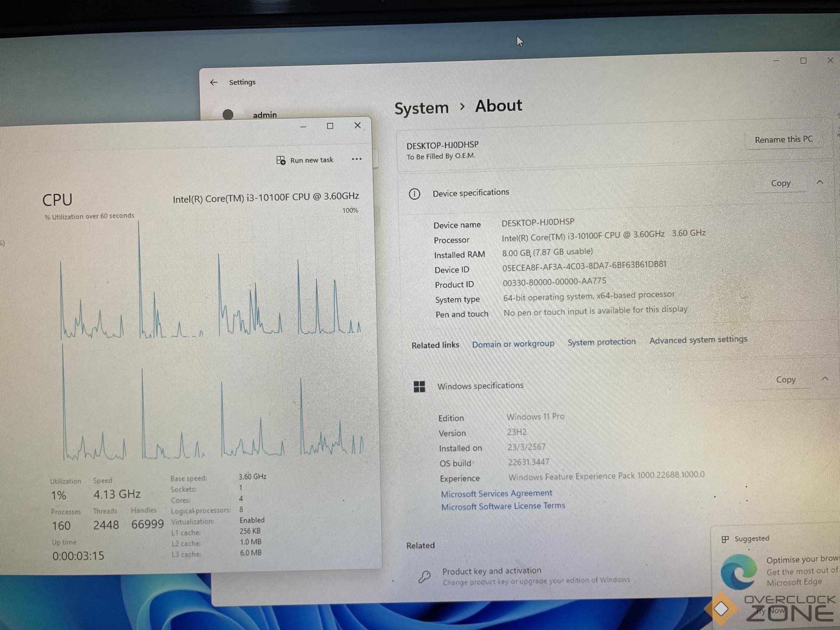Image resolution: width=840 pixels, height=630 pixels.
Task: Open the Microsoft Software License Terms link
Action: pos(503,506)
